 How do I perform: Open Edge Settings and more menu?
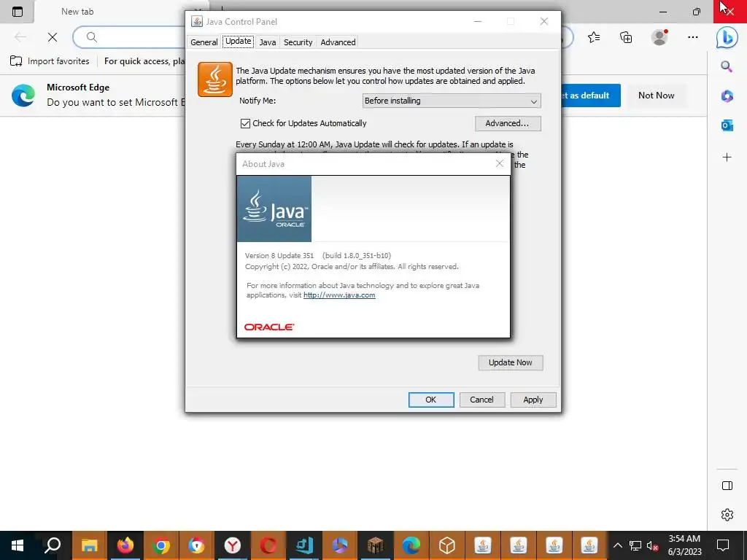point(693,37)
